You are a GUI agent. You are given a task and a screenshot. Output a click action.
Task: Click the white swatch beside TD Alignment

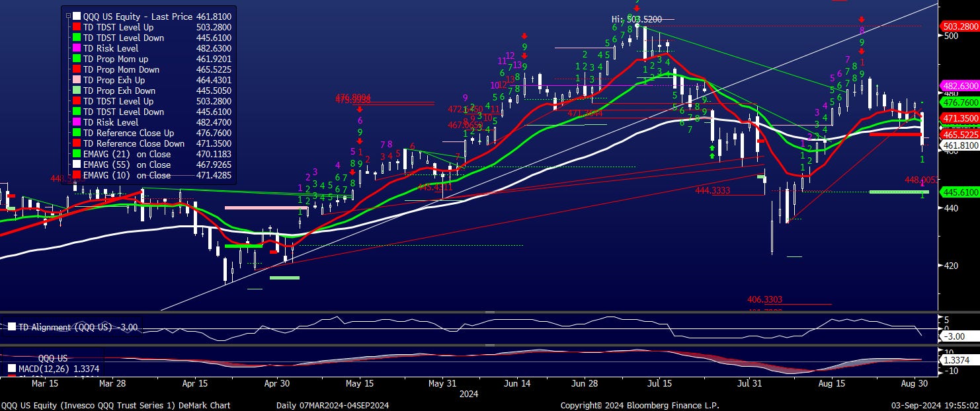pos(11,327)
